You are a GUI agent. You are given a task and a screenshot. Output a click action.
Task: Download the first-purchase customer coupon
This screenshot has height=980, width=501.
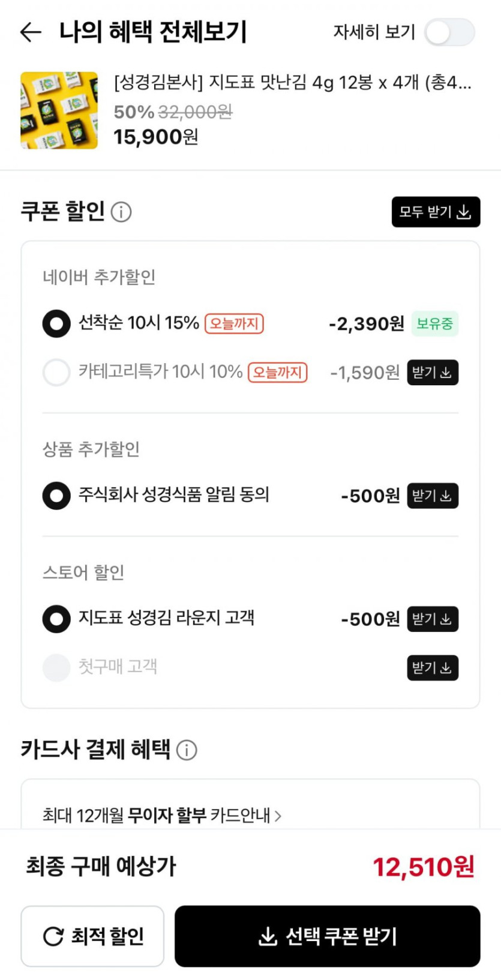[x=432, y=668]
